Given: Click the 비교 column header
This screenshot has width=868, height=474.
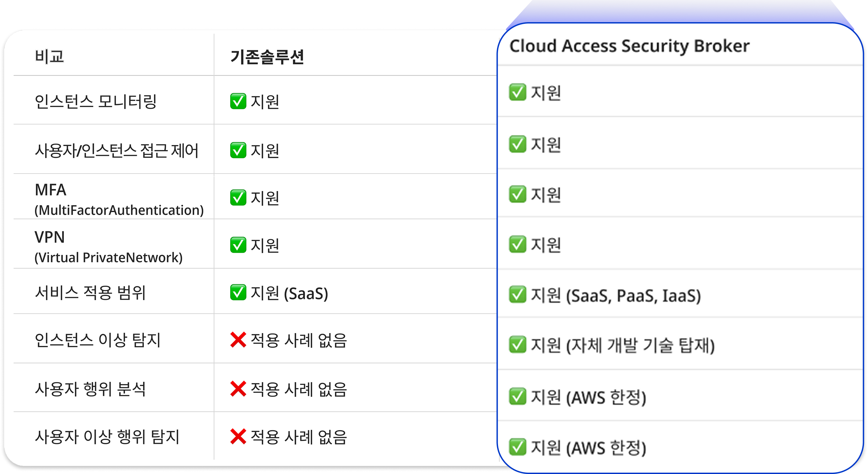Looking at the screenshot, I should coord(49,56).
